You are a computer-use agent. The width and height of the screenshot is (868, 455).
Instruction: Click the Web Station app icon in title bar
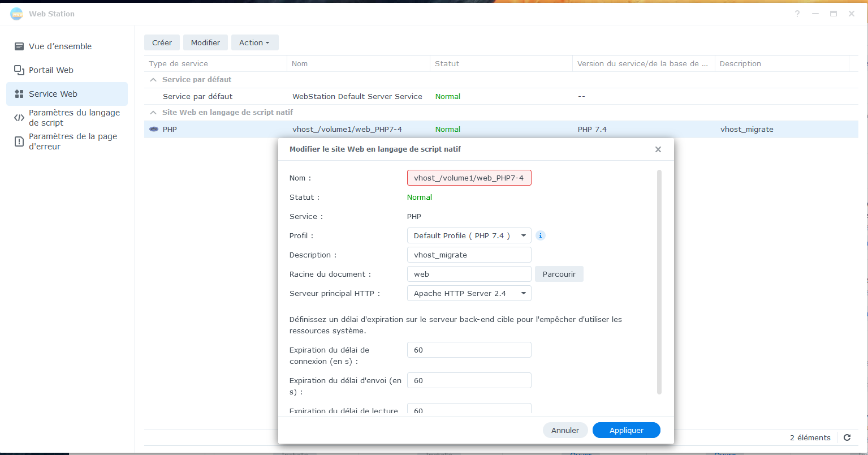pyautogui.click(x=16, y=14)
